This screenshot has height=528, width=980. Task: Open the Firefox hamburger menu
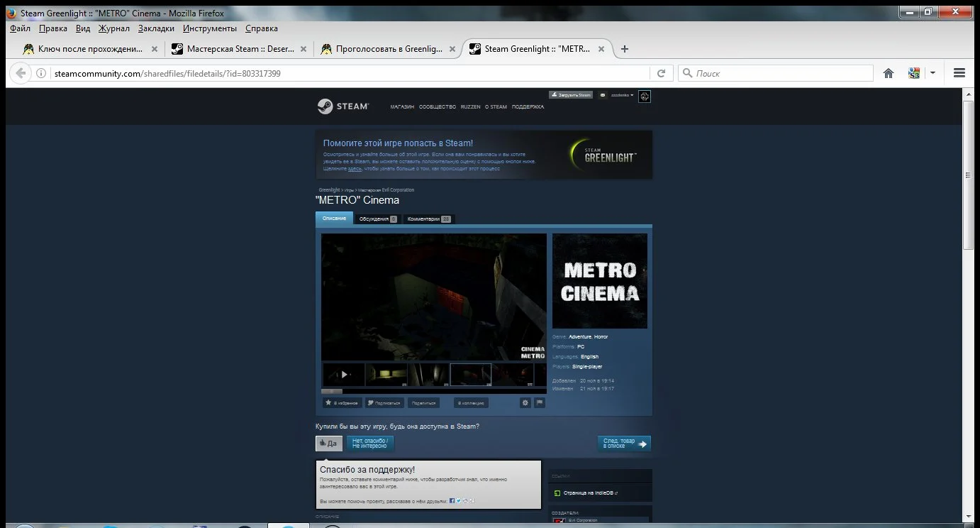click(959, 73)
